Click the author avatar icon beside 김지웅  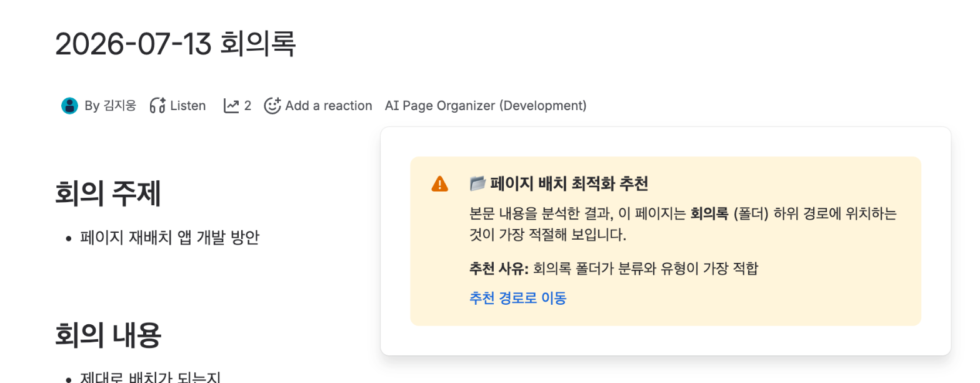pos(69,106)
